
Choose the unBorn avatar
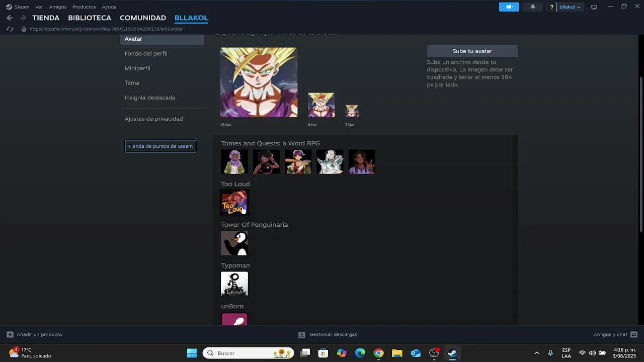234,319
